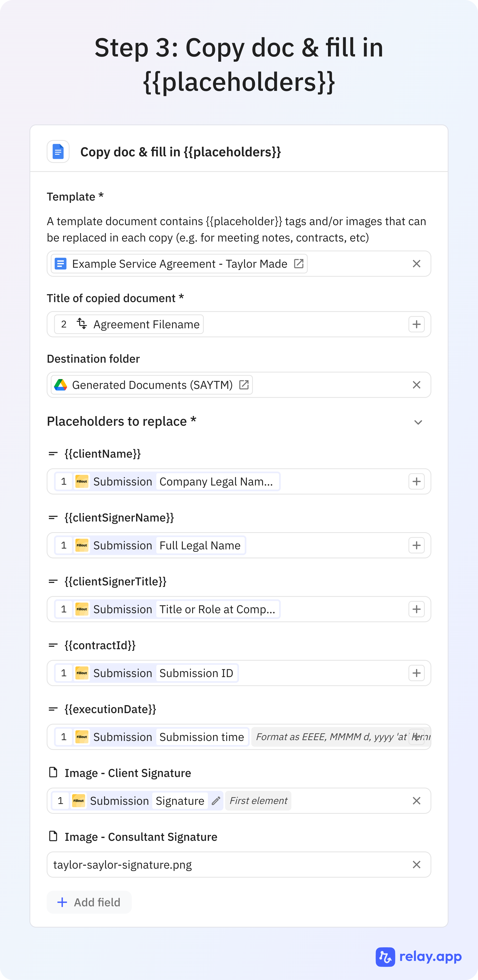Click the Title of copied document input field

(239, 324)
